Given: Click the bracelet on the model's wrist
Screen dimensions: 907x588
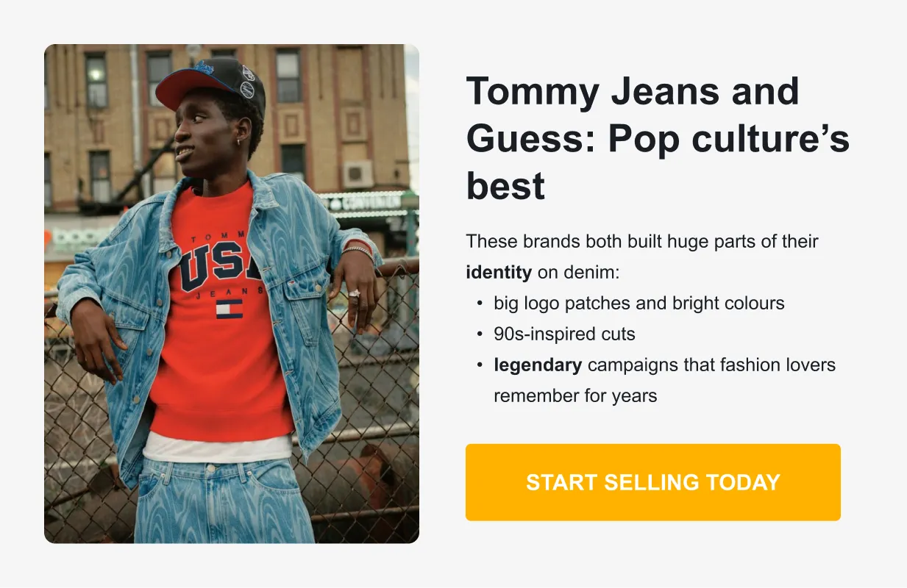Looking at the screenshot, I should pos(358,250).
